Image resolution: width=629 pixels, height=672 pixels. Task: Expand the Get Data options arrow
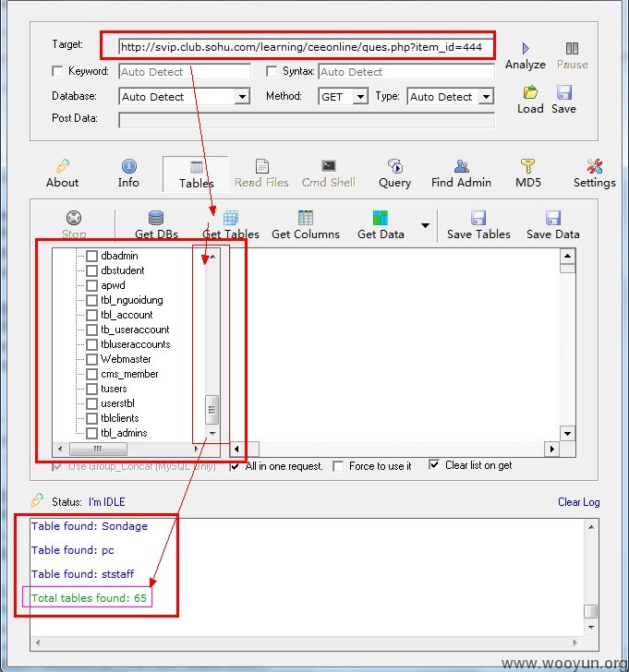pyautogui.click(x=425, y=225)
